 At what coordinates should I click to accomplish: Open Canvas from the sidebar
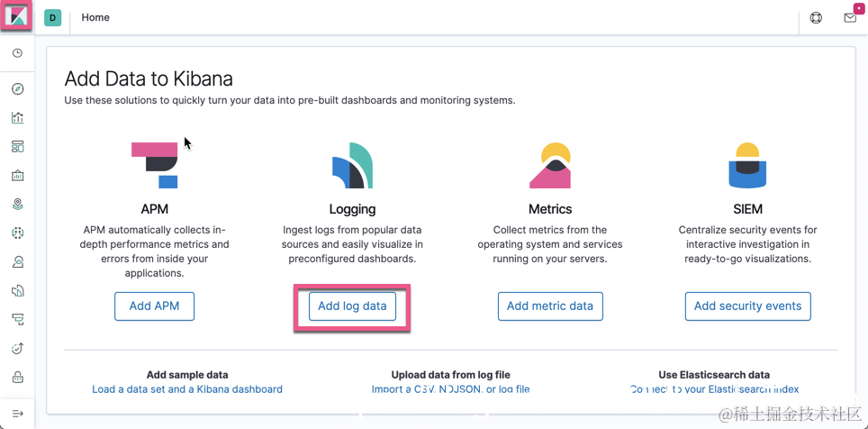(x=18, y=176)
